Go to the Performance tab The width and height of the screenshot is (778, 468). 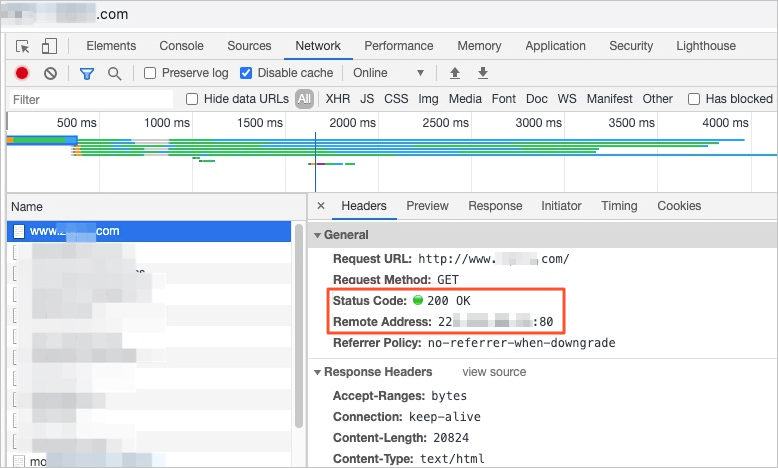[399, 46]
